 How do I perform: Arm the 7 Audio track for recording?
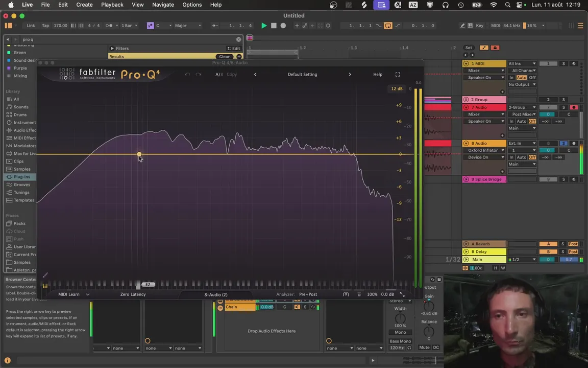573,107
